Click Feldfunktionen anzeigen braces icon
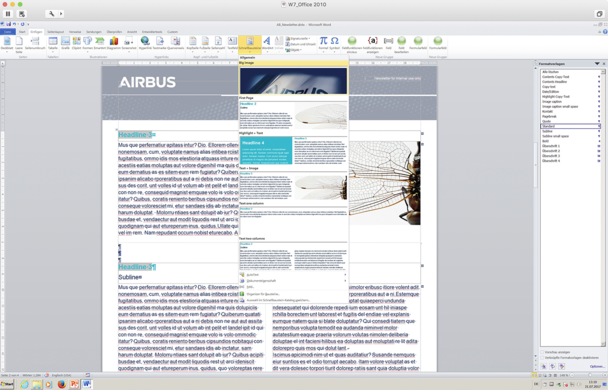 (373, 44)
